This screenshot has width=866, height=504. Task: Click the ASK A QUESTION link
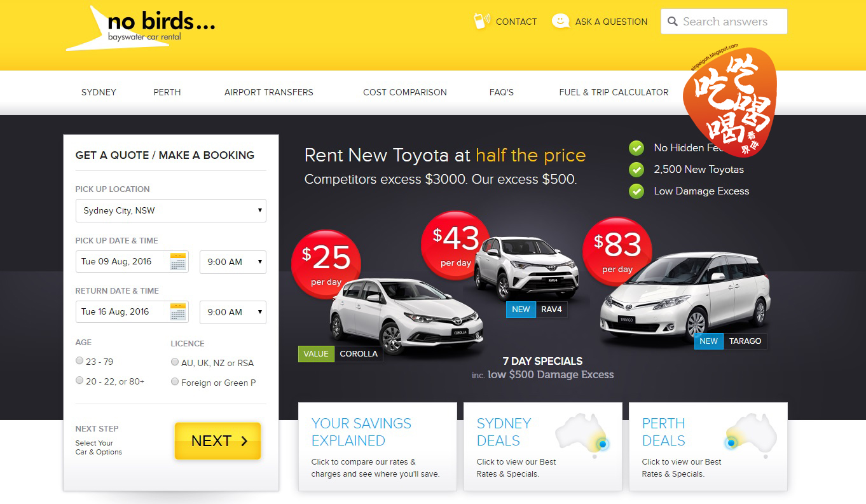tap(611, 22)
